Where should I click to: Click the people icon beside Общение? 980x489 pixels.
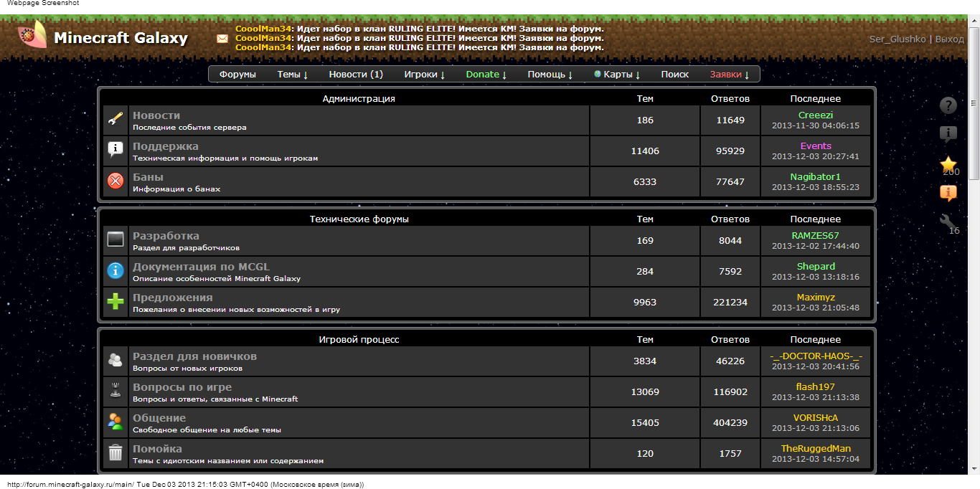(x=116, y=422)
